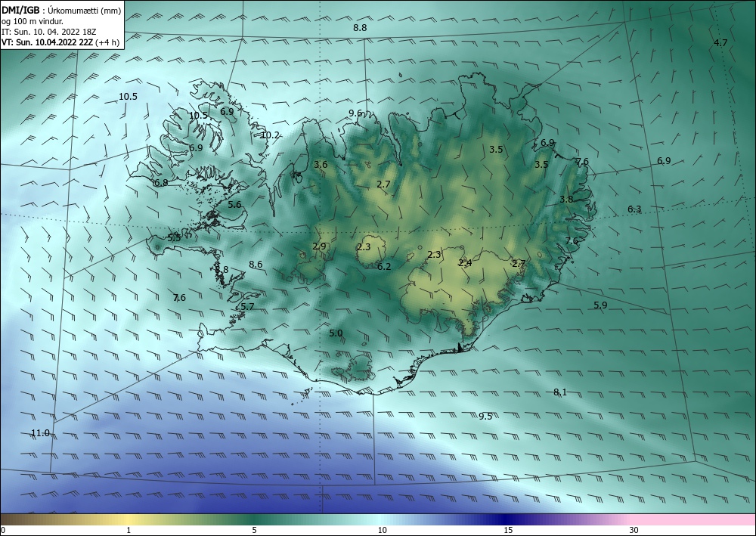Select the 5.7 value label

coord(247,307)
